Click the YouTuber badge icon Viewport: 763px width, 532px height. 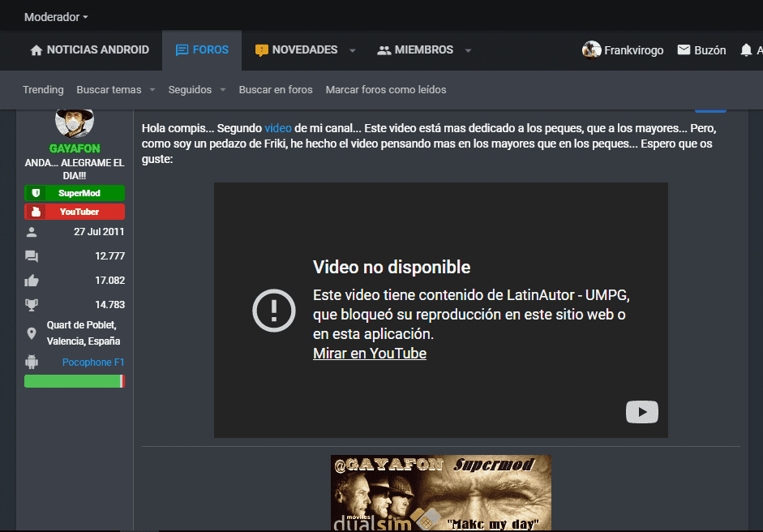[x=36, y=212]
